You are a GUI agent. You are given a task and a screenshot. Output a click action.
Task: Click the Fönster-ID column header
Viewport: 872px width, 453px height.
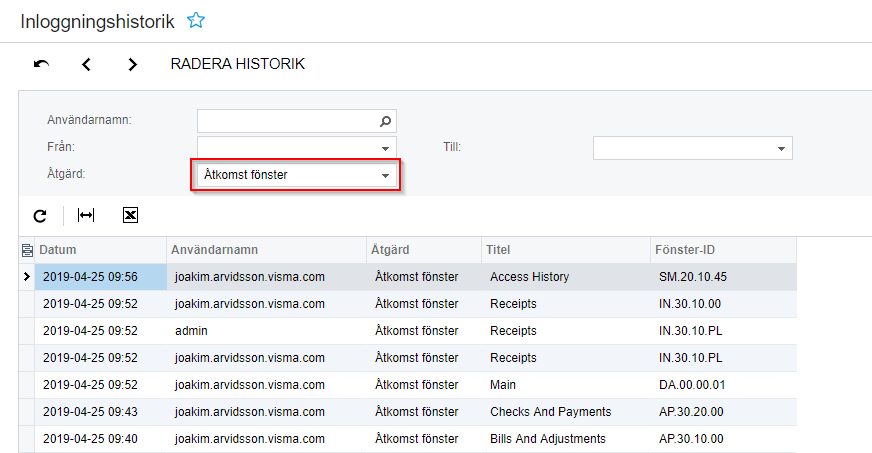coord(687,250)
